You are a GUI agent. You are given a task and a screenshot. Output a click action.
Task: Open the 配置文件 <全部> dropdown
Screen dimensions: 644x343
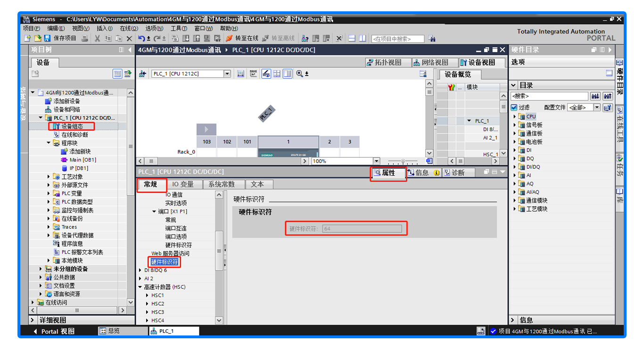point(597,107)
